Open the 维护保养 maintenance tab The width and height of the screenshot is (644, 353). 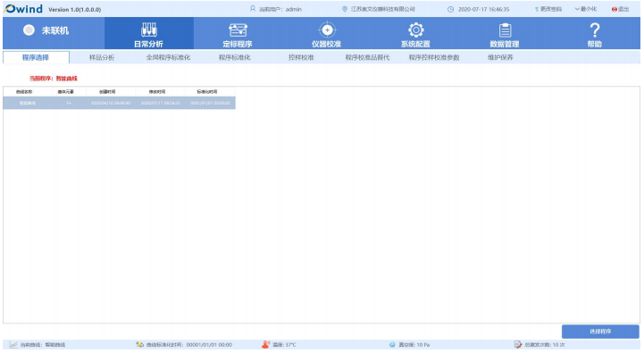(500, 57)
